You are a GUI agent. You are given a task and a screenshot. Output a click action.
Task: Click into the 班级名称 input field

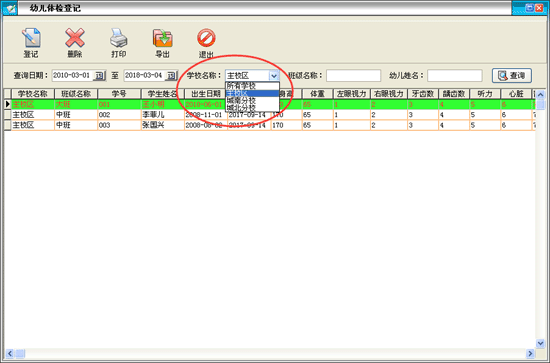(x=354, y=75)
